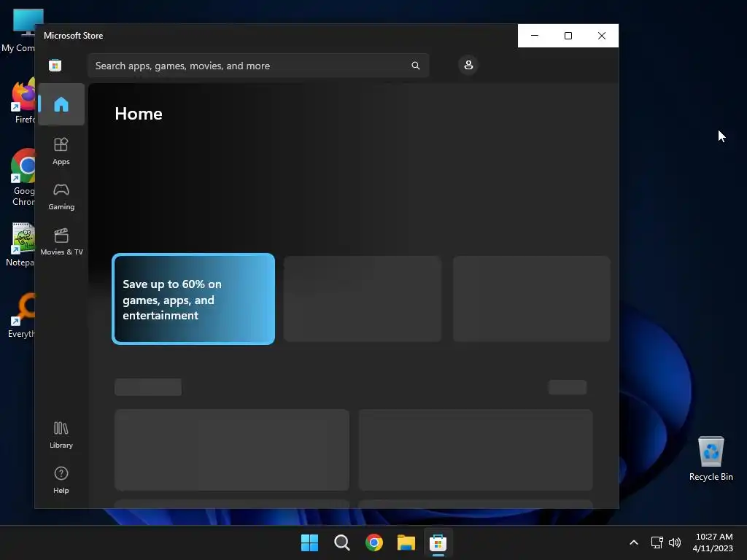Select the My Computer desktop icon
This screenshot has height=560, width=747.
(19, 31)
